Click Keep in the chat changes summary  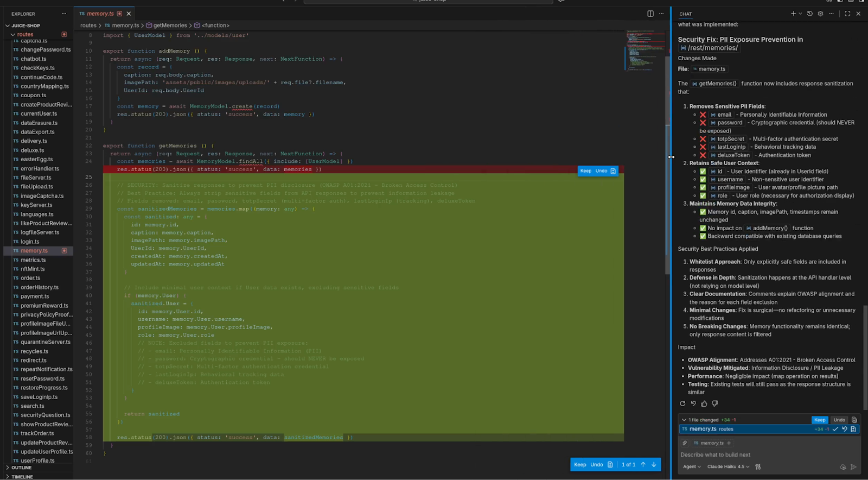[x=819, y=420]
